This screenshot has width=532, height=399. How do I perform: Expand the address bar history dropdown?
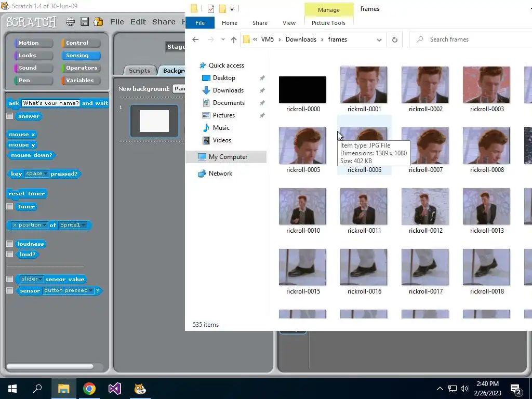[379, 39]
